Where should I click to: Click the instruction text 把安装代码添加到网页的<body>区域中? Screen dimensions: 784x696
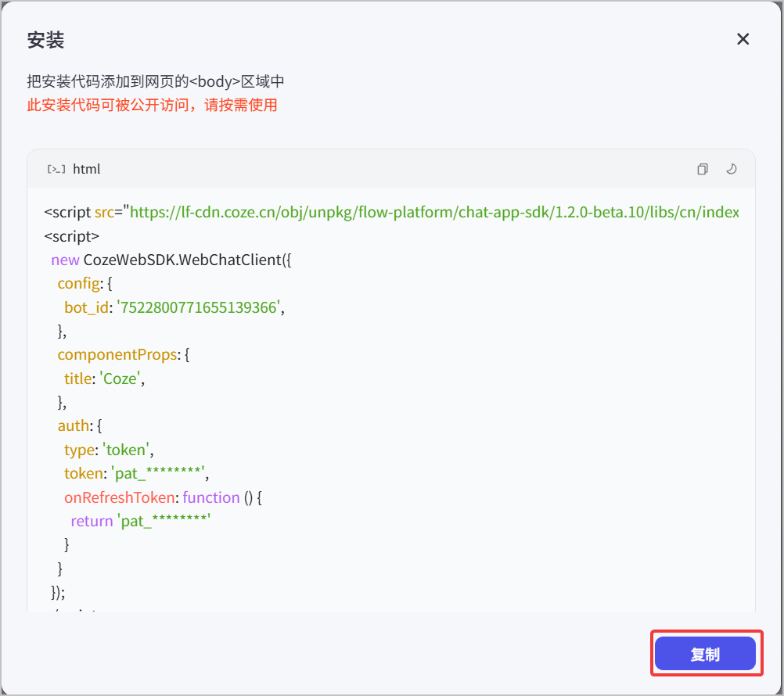coord(156,81)
